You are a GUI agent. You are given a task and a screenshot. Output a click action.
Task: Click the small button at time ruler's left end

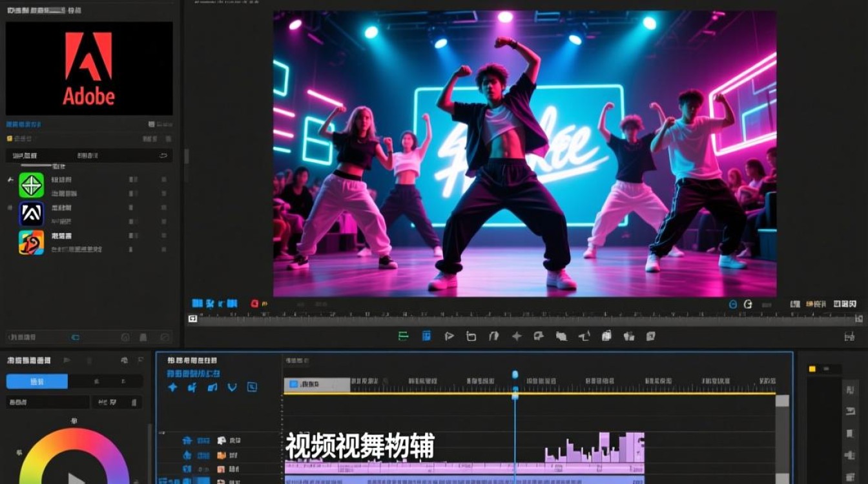192,318
